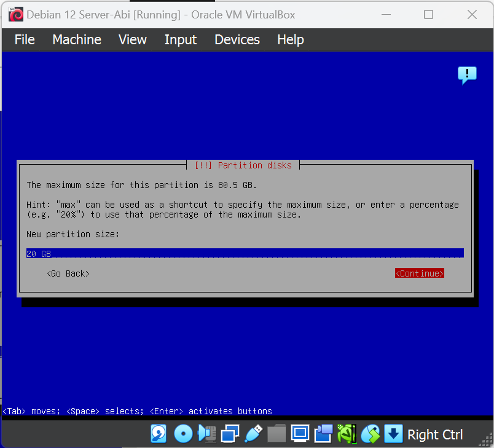Screen dimensions: 494x448
Task: Click the Right Ctrl host key label
Action: [x=435, y=434]
